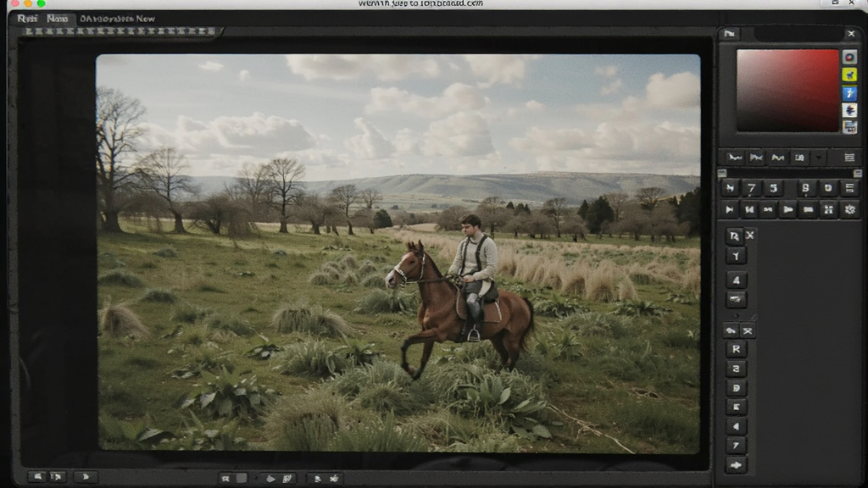
Task: Click the "0" button in the number row
Action: 828,189
